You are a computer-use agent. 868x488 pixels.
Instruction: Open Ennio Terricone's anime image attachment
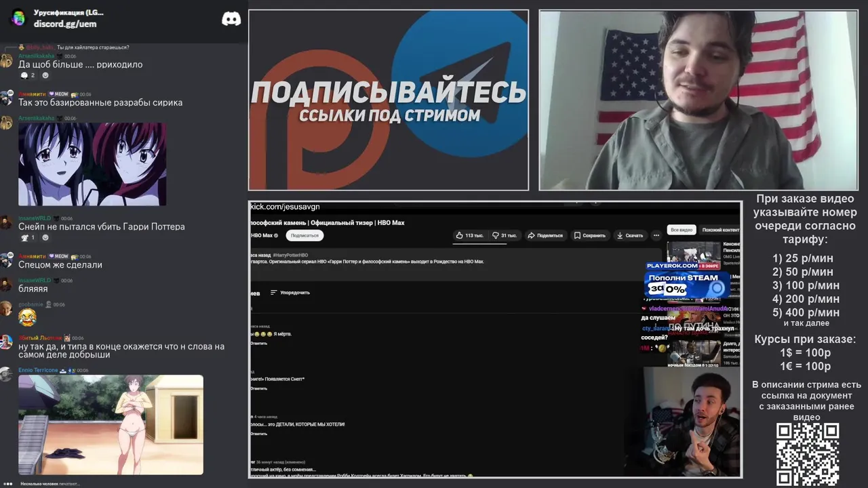111,425
